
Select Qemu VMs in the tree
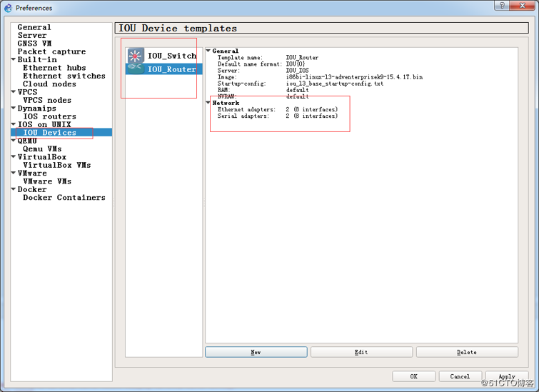coord(42,149)
